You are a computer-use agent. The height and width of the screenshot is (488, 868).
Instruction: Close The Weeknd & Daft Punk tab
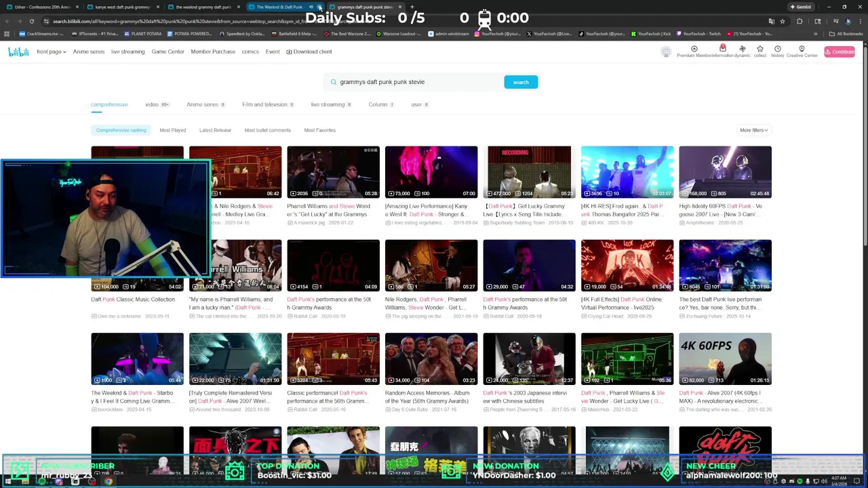319,7
